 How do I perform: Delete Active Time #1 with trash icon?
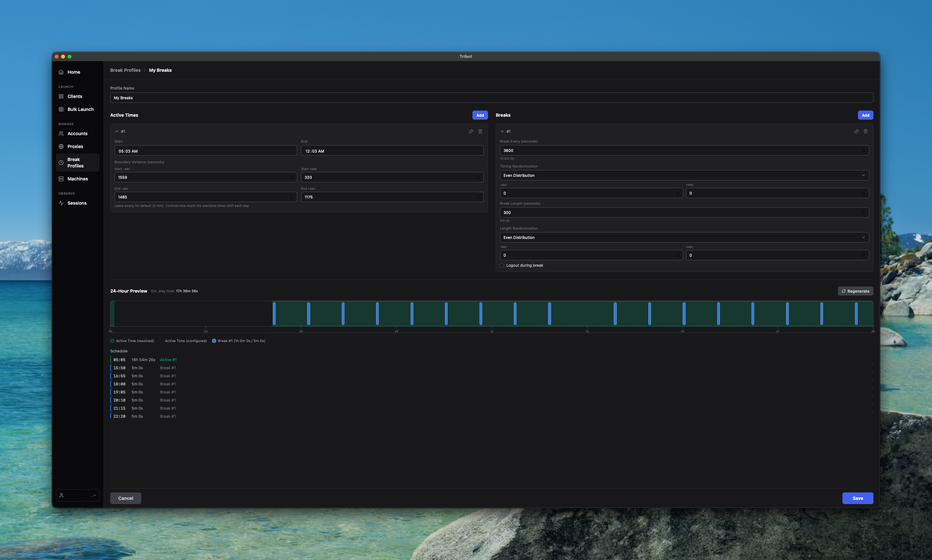(x=480, y=131)
